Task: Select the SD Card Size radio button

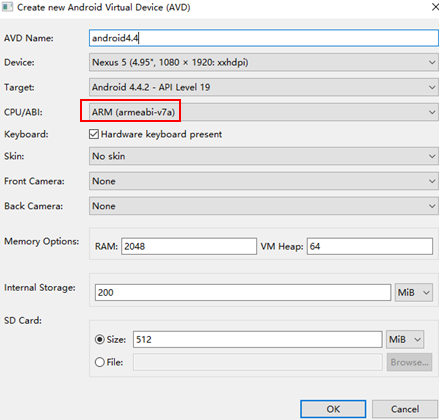Action: pyautogui.click(x=100, y=339)
